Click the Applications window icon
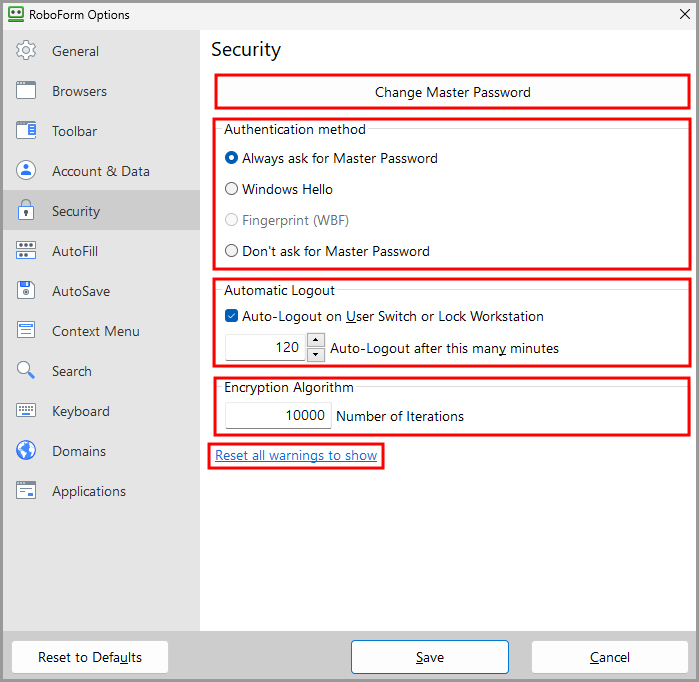Image resolution: width=699 pixels, height=682 pixels. [26, 490]
